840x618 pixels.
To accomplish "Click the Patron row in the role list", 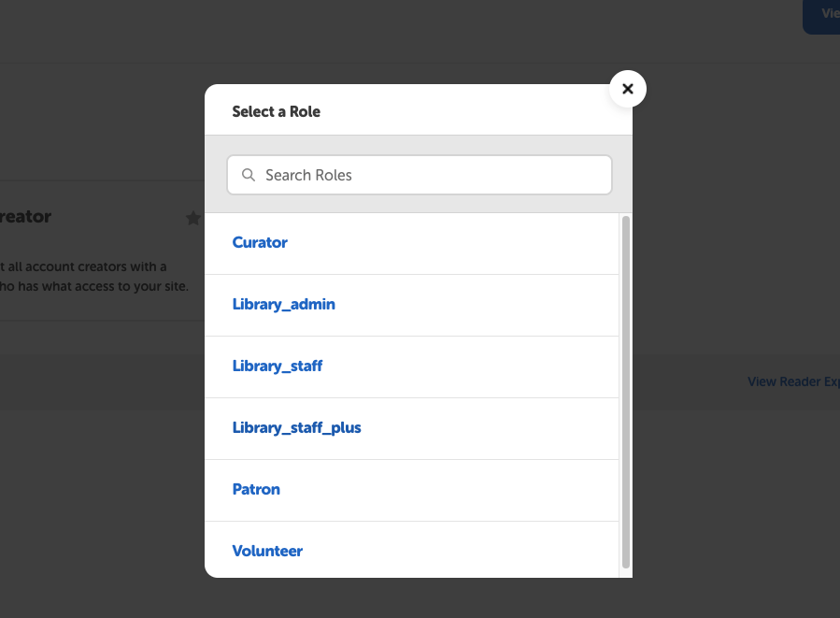I will (411, 489).
